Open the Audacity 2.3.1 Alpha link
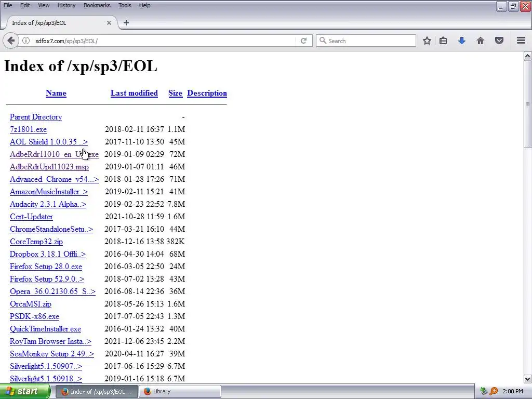532x399 pixels. click(x=48, y=204)
